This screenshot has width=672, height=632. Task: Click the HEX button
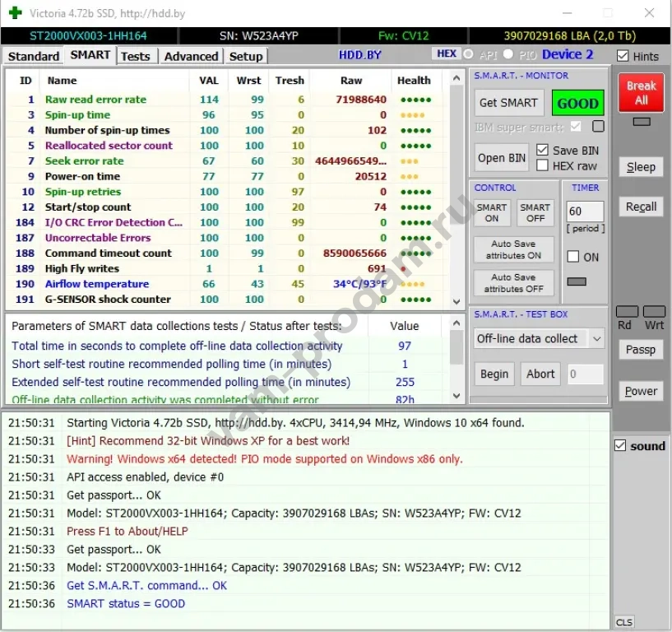(447, 54)
